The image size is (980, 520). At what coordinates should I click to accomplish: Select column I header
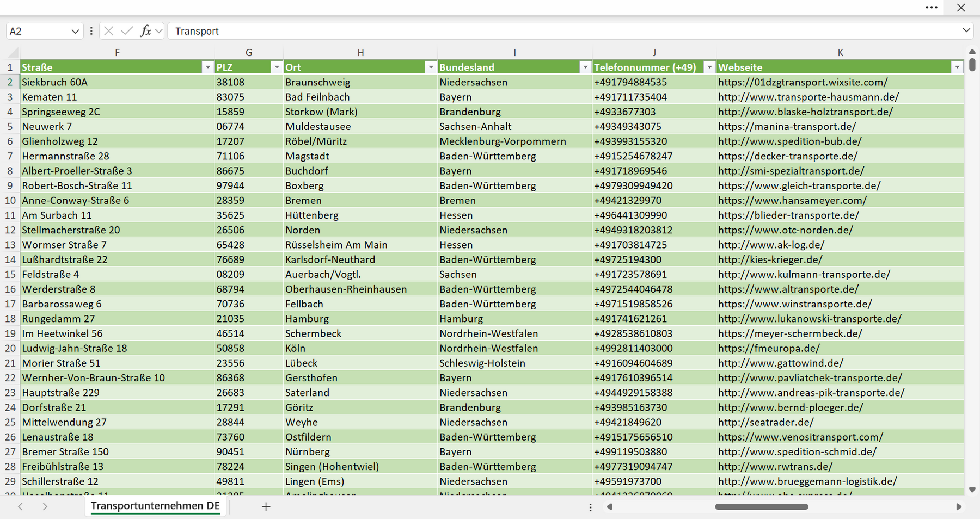(x=514, y=53)
